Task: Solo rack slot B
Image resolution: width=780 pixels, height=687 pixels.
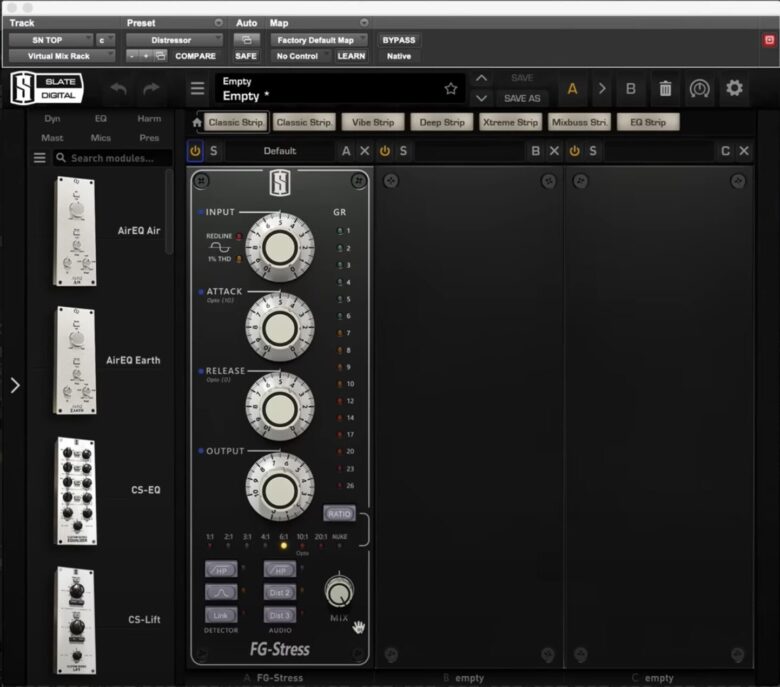Action: 403,151
